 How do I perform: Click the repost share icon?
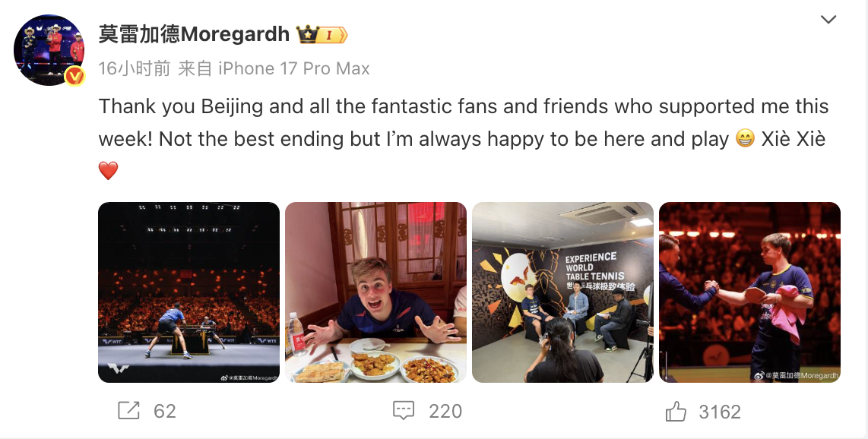tap(128, 411)
